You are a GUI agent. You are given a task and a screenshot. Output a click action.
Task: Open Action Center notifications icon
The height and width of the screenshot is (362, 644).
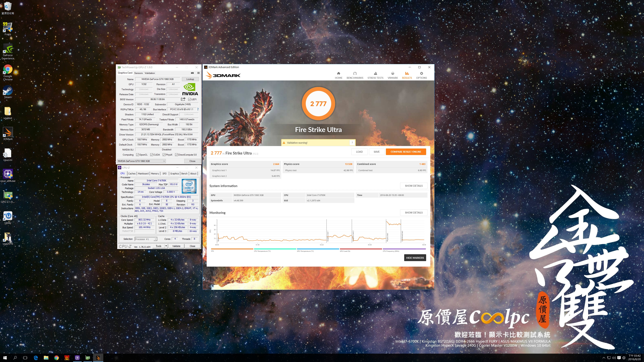[619, 358]
